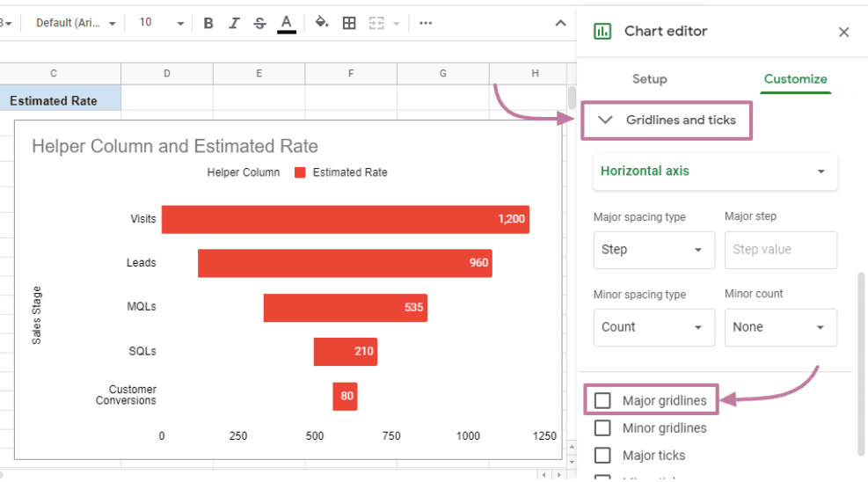Click the merge cells icon

click(x=376, y=23)
